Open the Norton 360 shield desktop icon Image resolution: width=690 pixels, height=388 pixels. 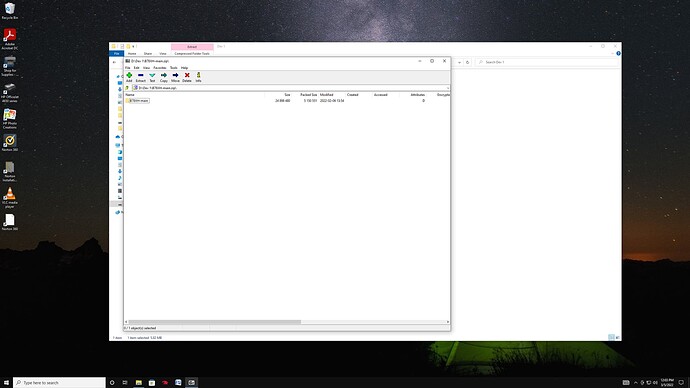(x=10, y=143)
